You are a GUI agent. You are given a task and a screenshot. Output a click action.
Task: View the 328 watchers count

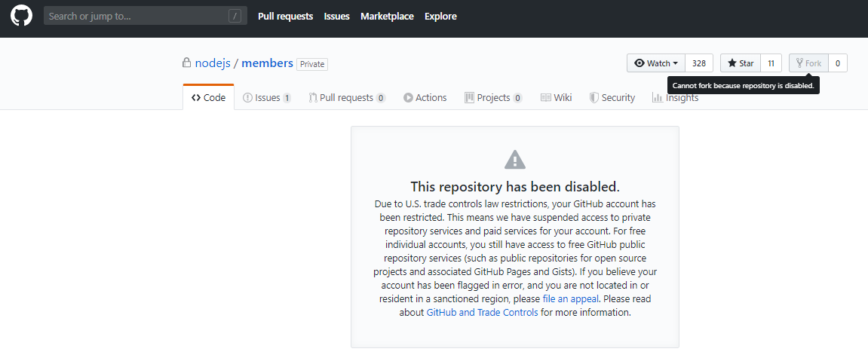click(699, 63)
